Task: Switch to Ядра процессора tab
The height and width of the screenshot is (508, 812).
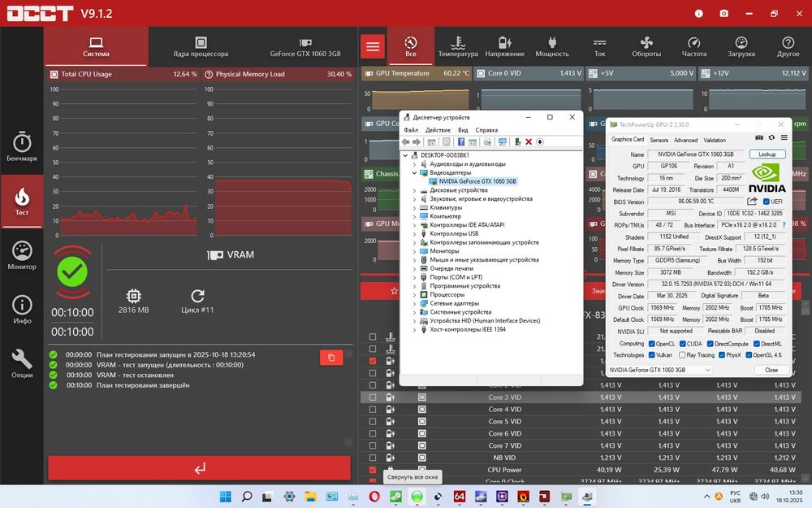Action: (x=201, y=46)
